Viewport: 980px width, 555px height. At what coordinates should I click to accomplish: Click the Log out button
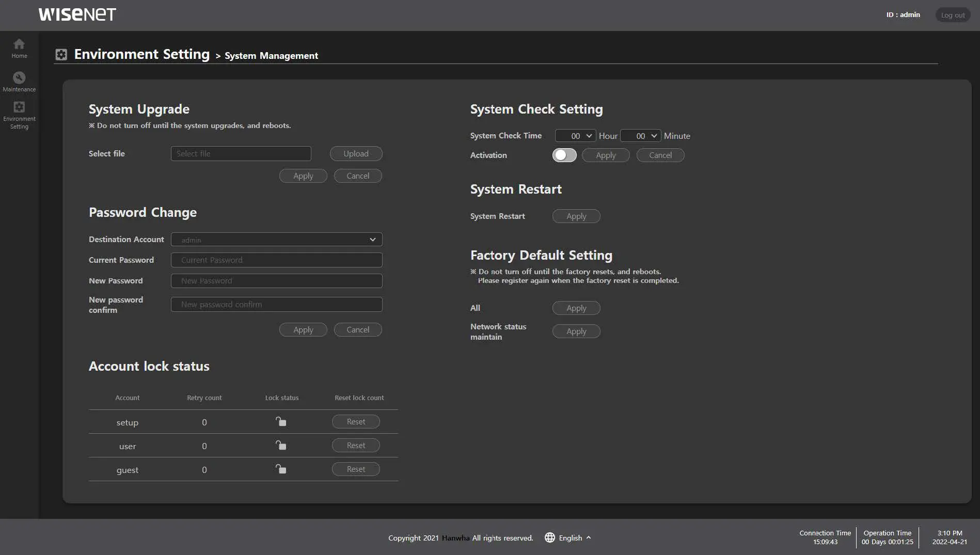pyautogui.click(x=953, y=15)
